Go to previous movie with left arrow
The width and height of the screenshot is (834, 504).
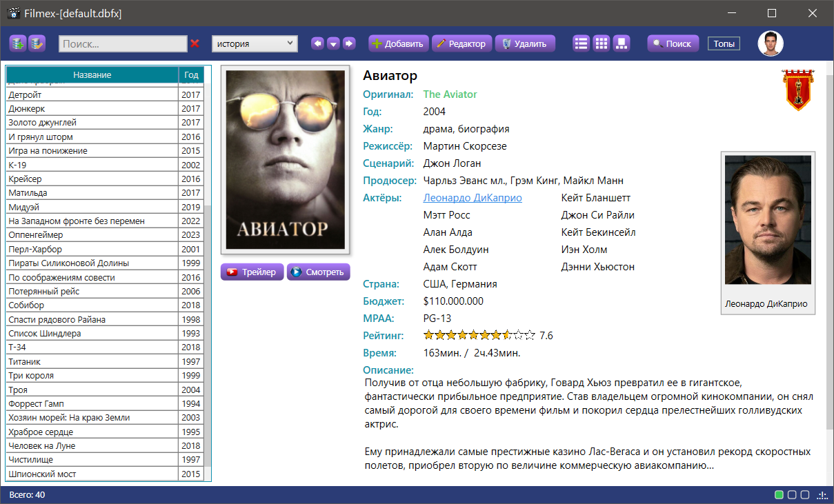coord(317,43)
